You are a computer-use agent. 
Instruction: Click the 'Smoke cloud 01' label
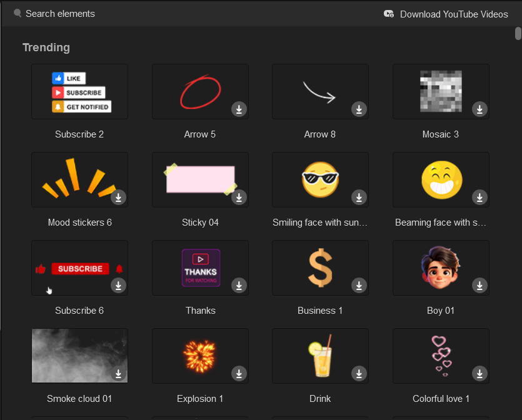[79, 399]
